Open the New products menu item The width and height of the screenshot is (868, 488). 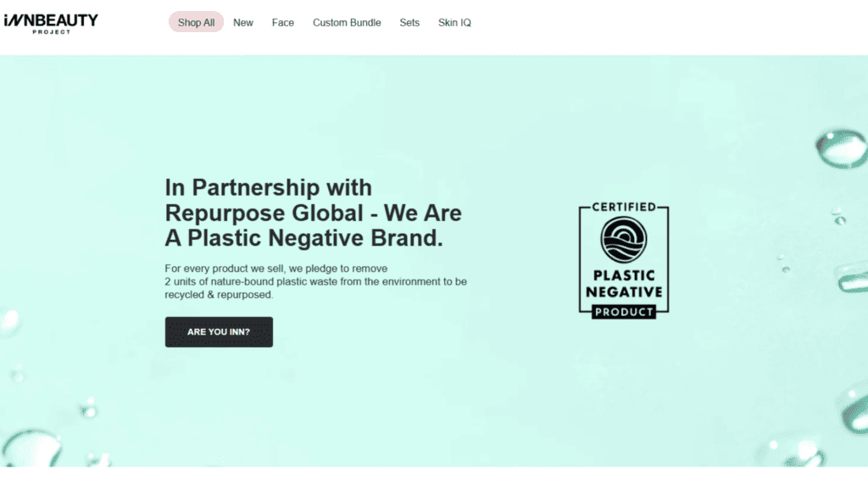[x=243, y=23]
